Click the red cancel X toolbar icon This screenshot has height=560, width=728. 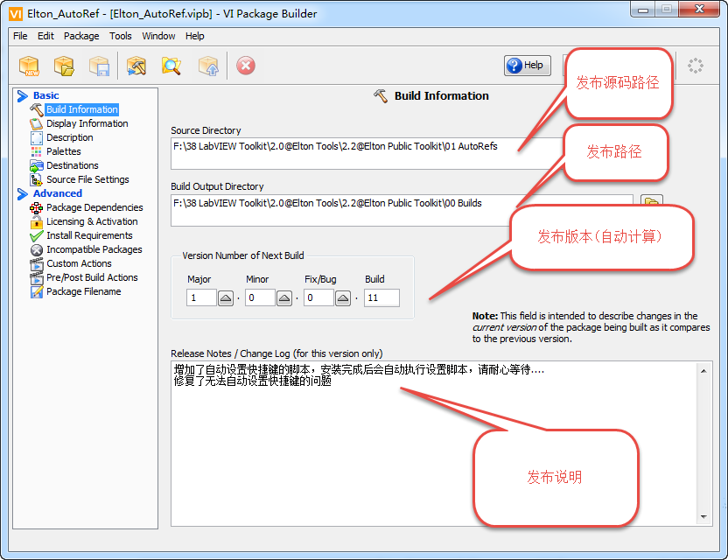pyautogui.click(x=246, y=66)
